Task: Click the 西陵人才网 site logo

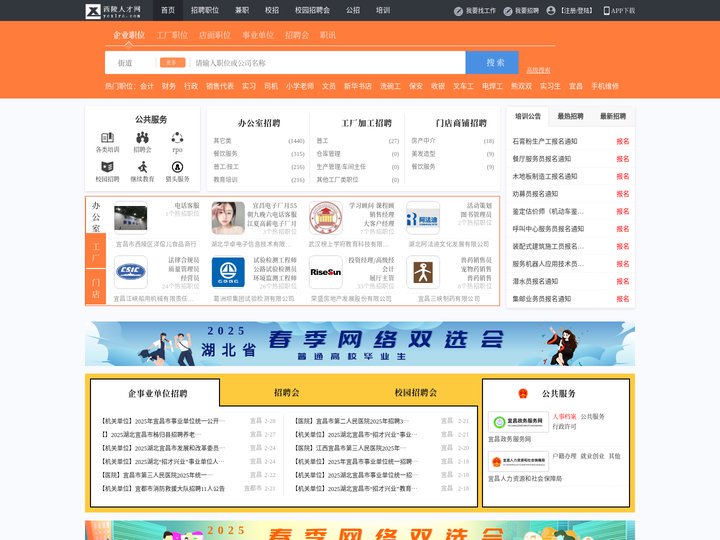Action: coord(113,11)
